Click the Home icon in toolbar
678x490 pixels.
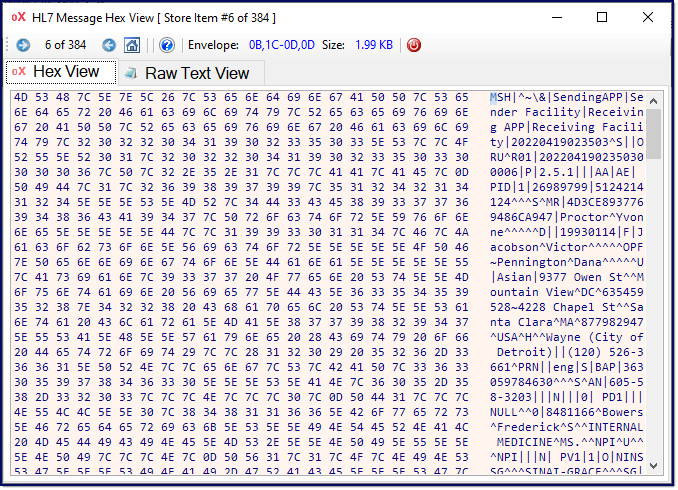pyautogui.click(x=132, y=45)
